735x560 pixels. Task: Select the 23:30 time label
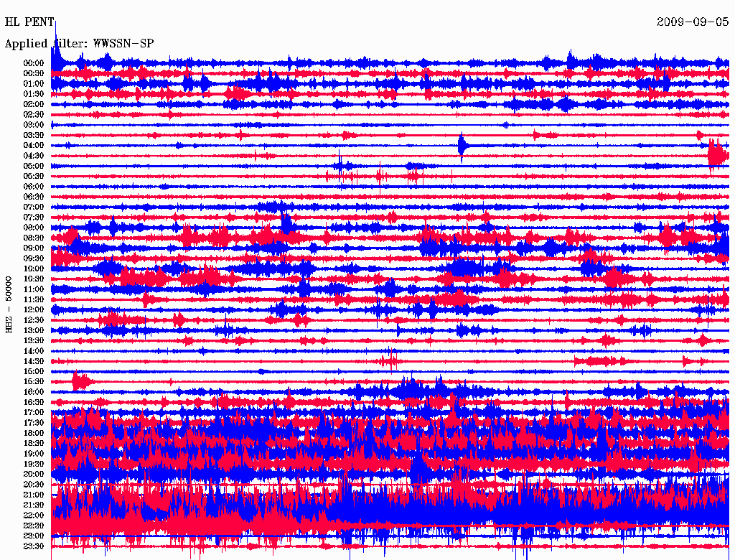pyautogui.click(x=33, y=546)
